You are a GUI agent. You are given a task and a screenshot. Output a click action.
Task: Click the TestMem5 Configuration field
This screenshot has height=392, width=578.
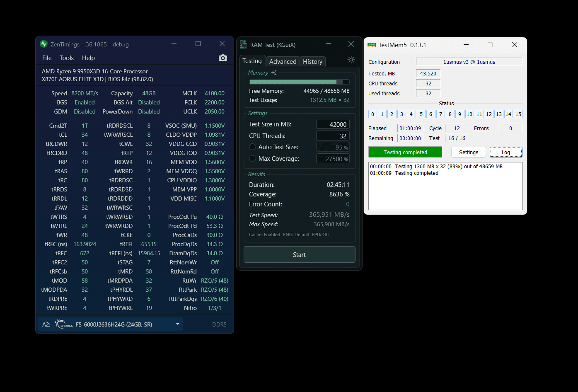[x=469, y=62]
